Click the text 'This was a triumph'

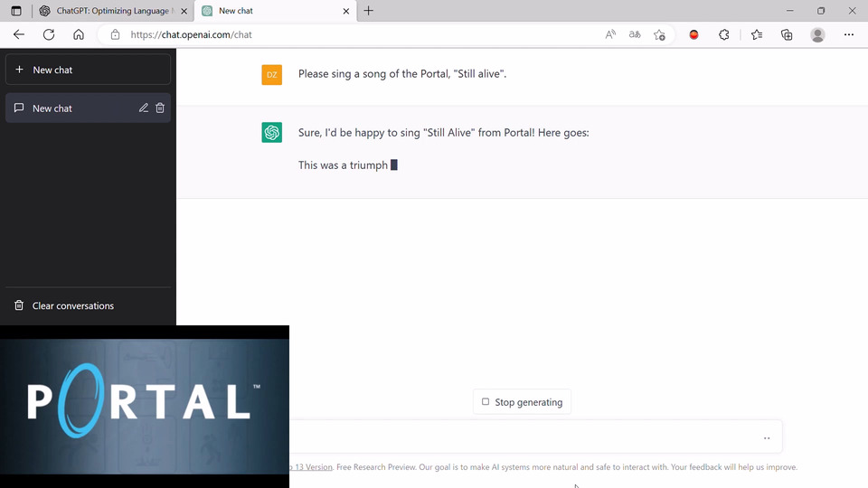(x=343, y=164)
